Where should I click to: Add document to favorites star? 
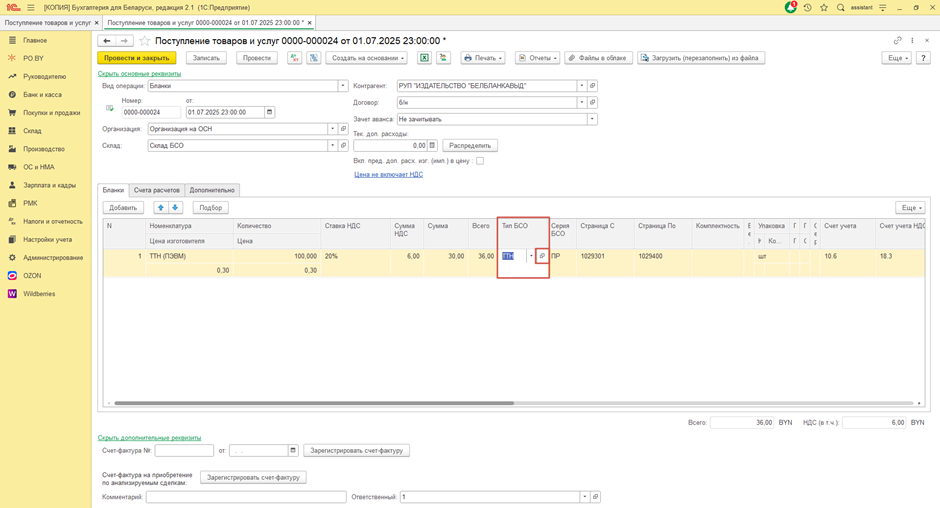coord(144,41)
